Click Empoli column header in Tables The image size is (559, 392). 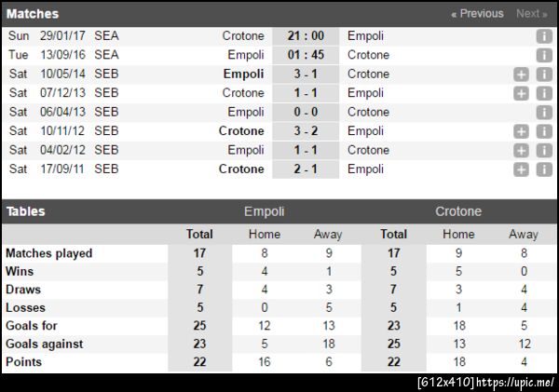click(x=264, y=211)
